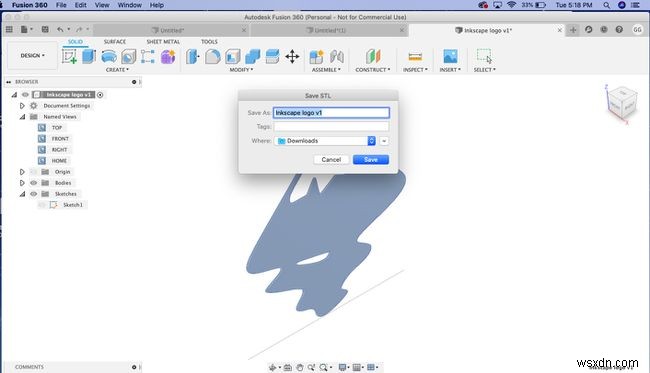
Task: Switch to the TOOLS tab
Action: (209, 41)
